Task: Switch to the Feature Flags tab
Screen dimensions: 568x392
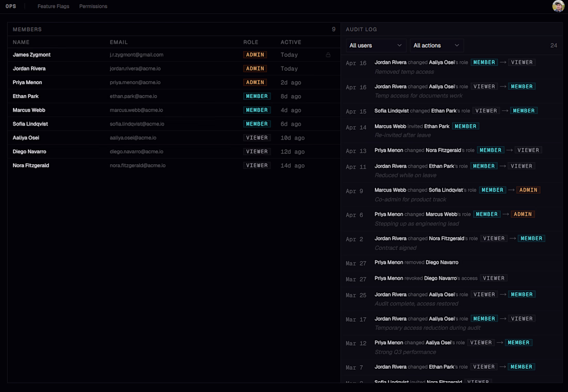Action: pyautogui.click(x=53, y=6)
